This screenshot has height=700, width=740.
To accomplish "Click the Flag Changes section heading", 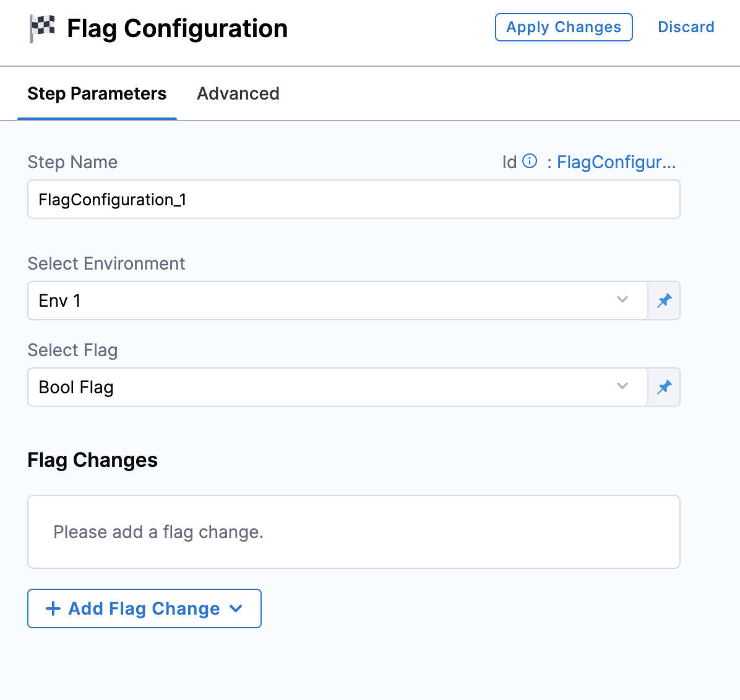I will coord(92,459).
